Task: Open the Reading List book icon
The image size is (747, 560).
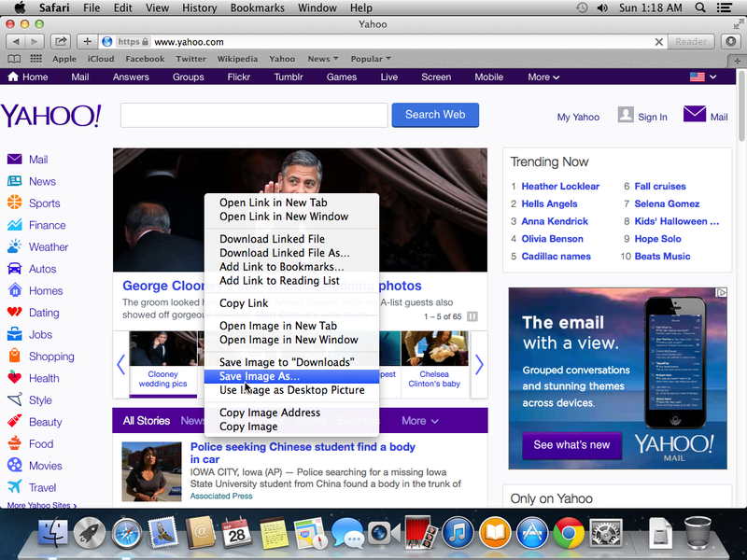Action: coord(14,59)
